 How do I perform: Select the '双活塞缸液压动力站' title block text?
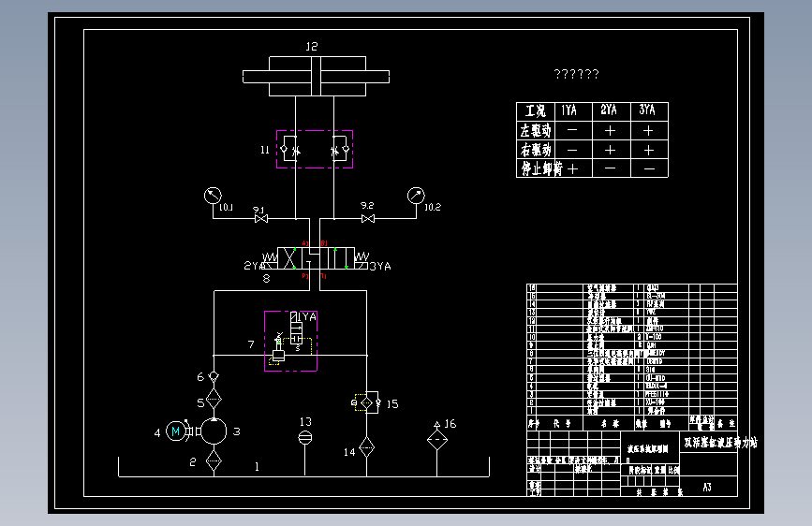720,443
